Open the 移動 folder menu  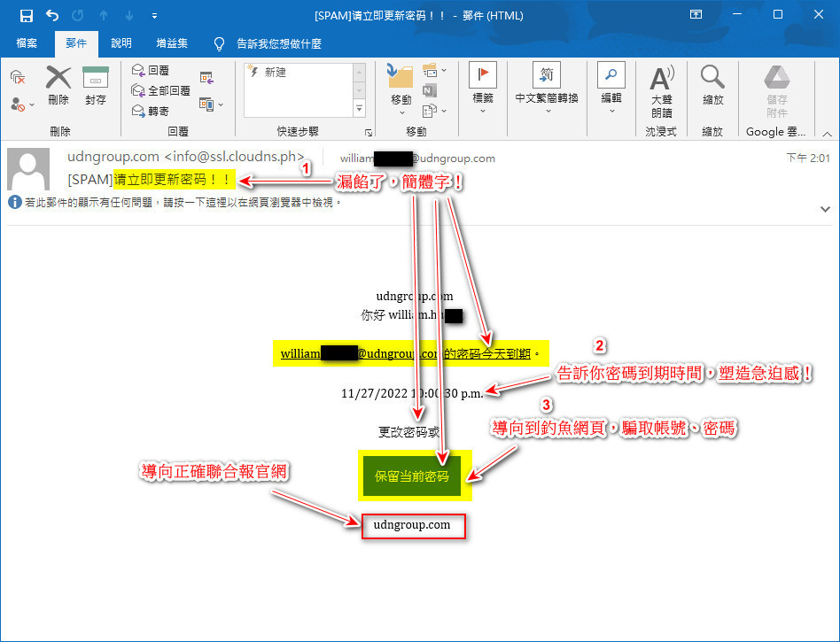401,90
